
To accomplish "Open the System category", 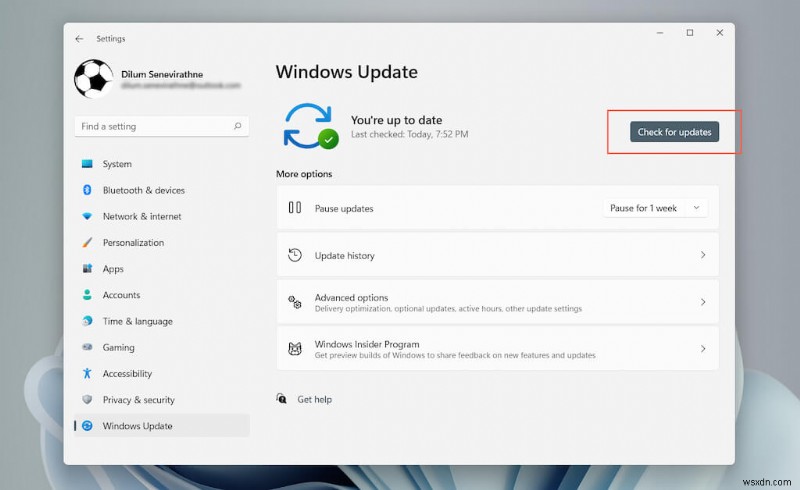I will pyautogui.click(x=162, y=164).
